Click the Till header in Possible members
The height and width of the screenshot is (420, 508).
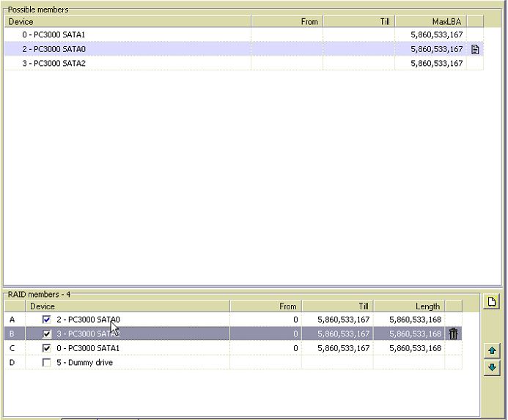359,22
